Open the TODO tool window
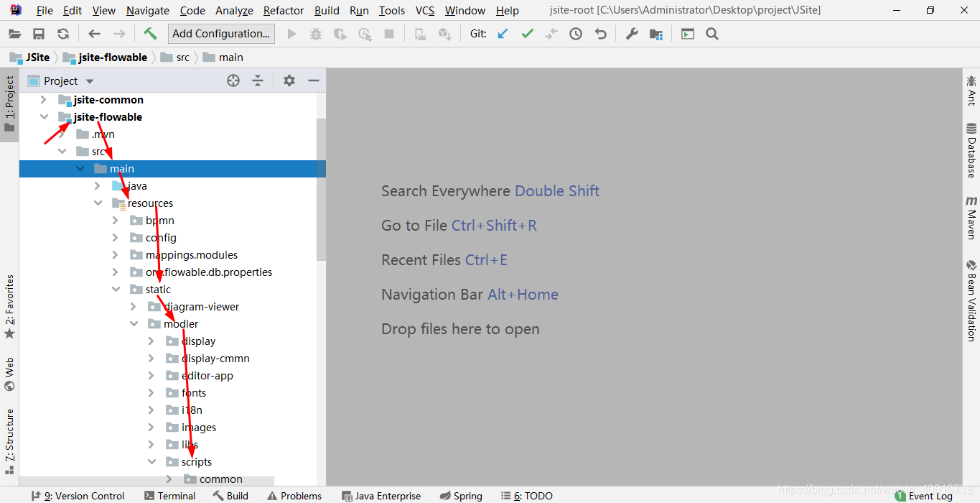 528,496
